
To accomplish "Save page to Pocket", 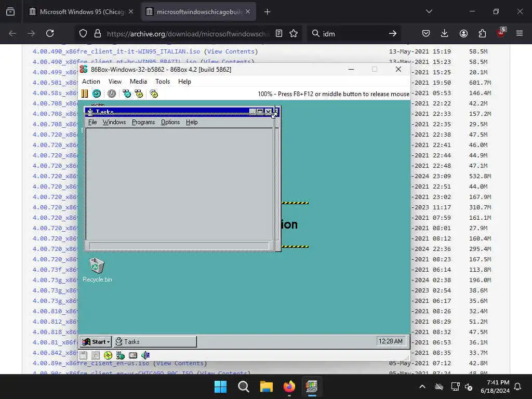I will click(x=426, y=33).
